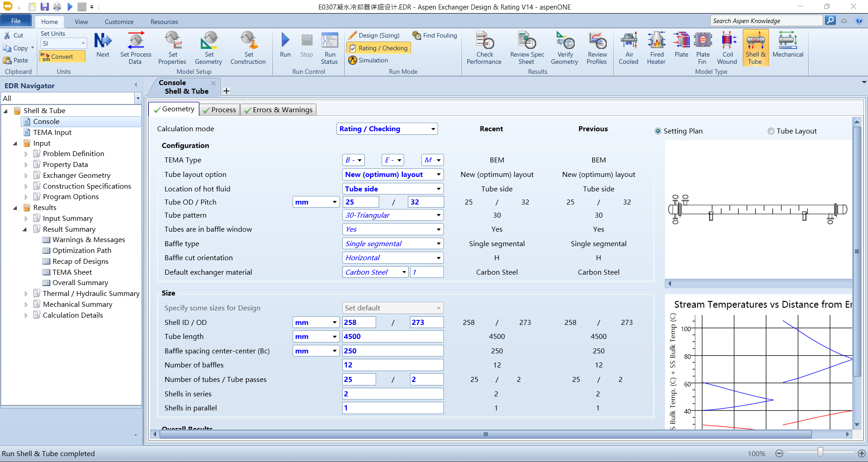This screenshot has width=868, height=462.
Task: Select Shell & Tube model type
Action: 755,48
